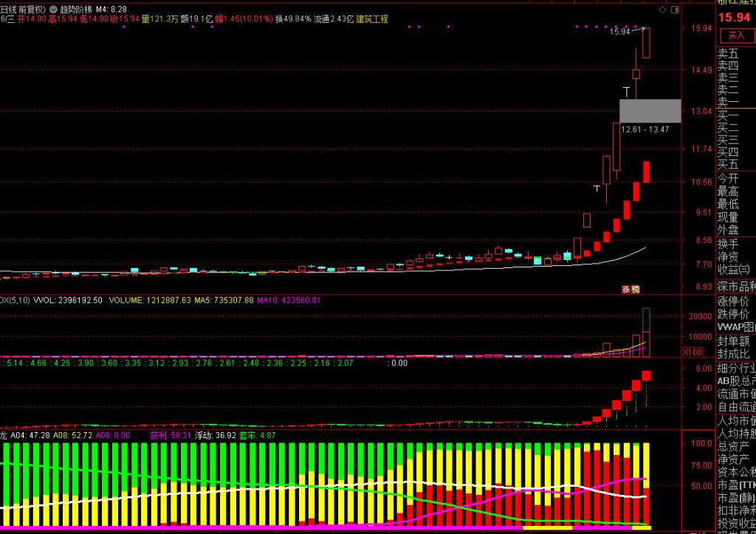
Task: Open the dropdown arrow before 趋势阶梯
Action: point(53,10)
